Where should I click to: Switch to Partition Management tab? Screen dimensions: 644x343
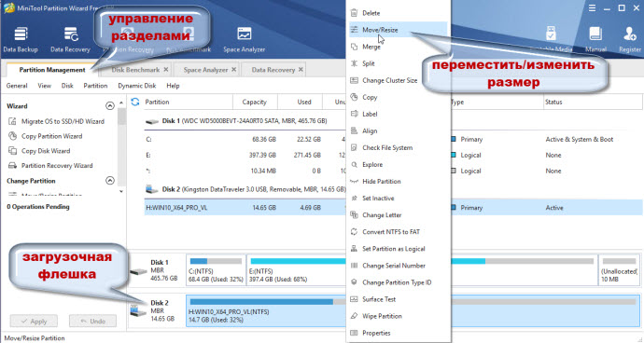tap(52, 70)
